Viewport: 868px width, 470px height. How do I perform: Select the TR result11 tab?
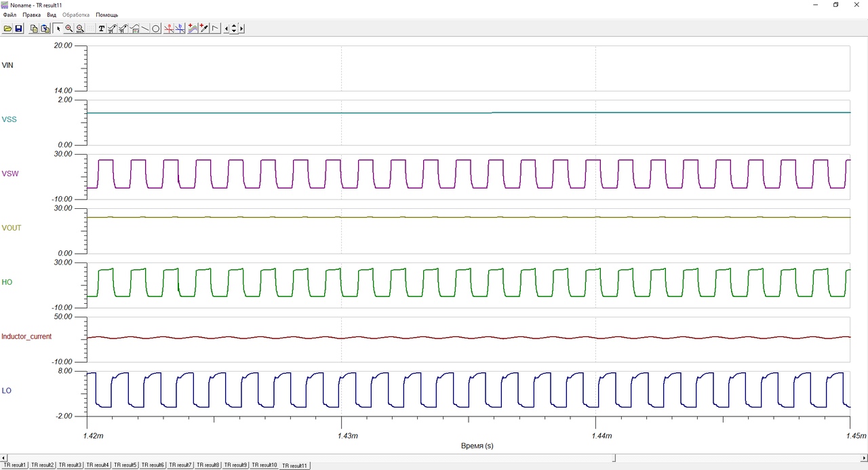pos(295,465)
